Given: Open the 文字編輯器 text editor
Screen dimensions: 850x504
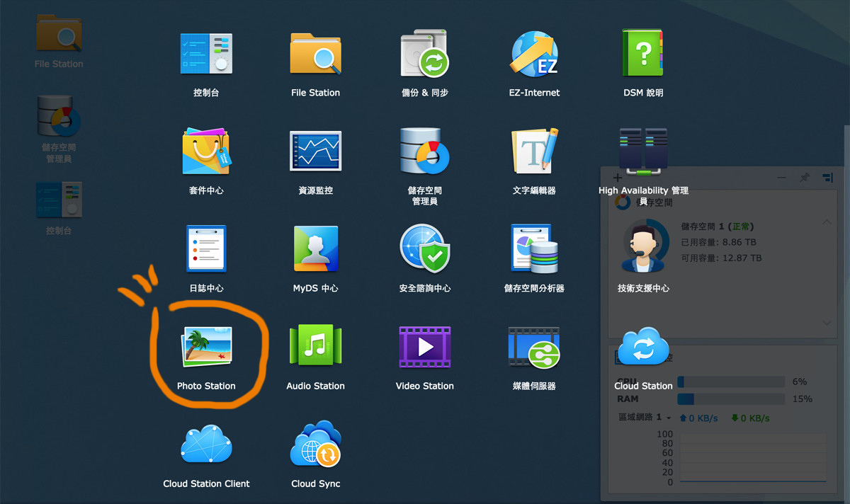Looking at the screenshot, I should click(534, 151).
